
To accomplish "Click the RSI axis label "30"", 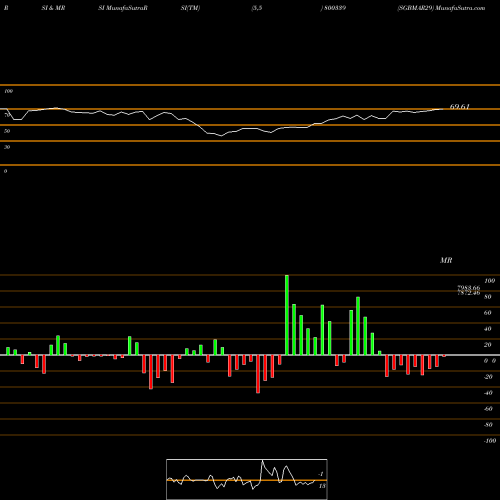I will point(7,147).
